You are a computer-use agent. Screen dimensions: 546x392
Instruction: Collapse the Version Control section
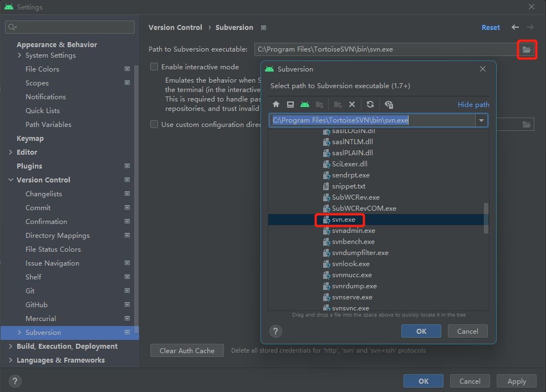pos(11,180)
